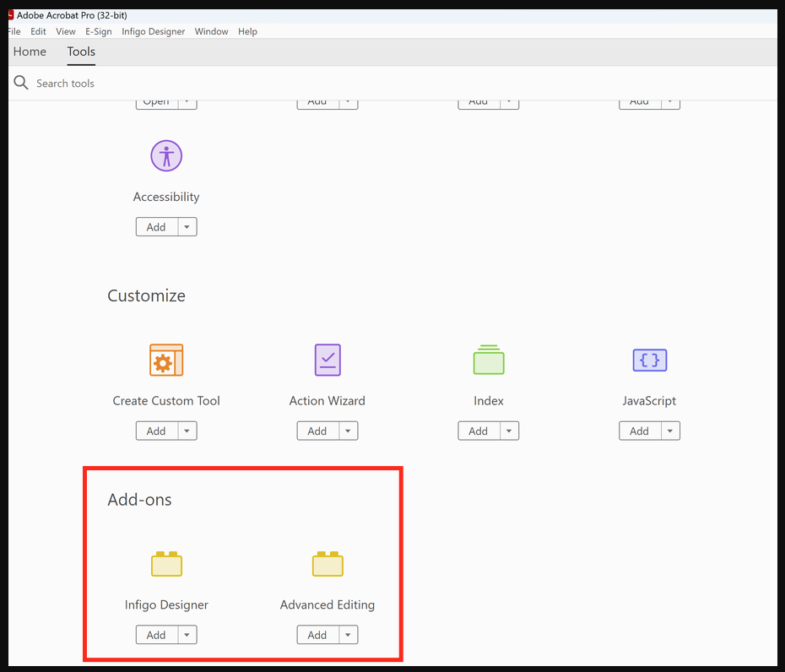Expand the Index Add dropdown arrow

point(509,431)
